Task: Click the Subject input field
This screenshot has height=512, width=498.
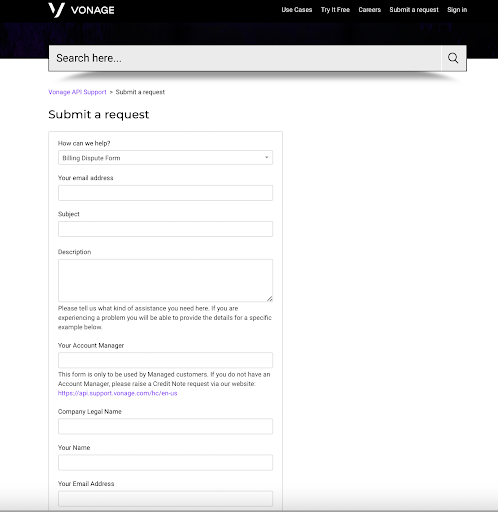Action: (165, 229)
